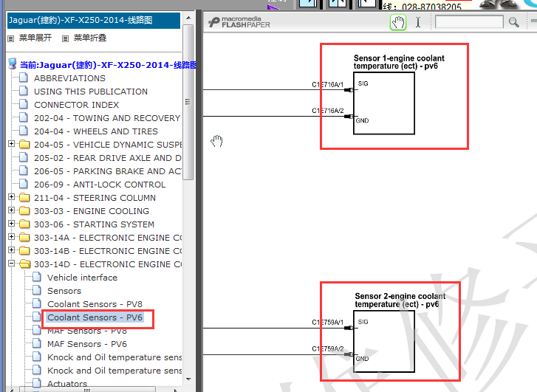Click the 303-14A folder icon
Screen dimensions: 537x392
24,237
